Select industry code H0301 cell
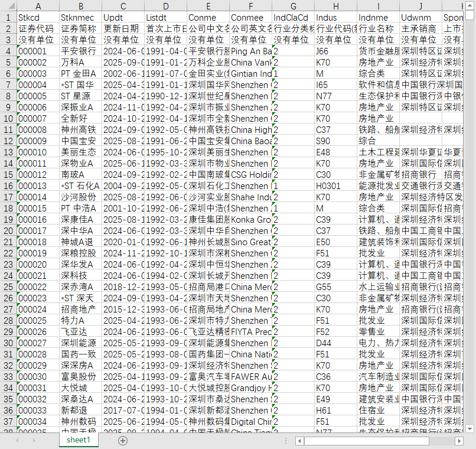Image resolution: width=476 pixels, height=449 pixels. (336, 186)
